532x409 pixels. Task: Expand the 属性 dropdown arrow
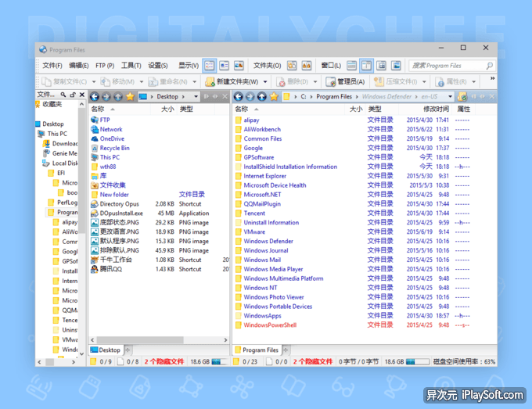click(474, 82)
